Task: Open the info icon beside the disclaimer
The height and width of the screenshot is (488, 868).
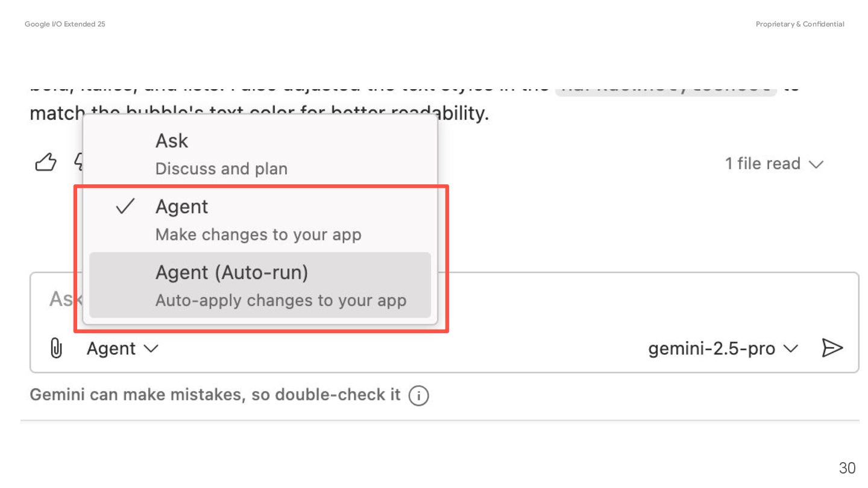Action: (x=419, y=396)
